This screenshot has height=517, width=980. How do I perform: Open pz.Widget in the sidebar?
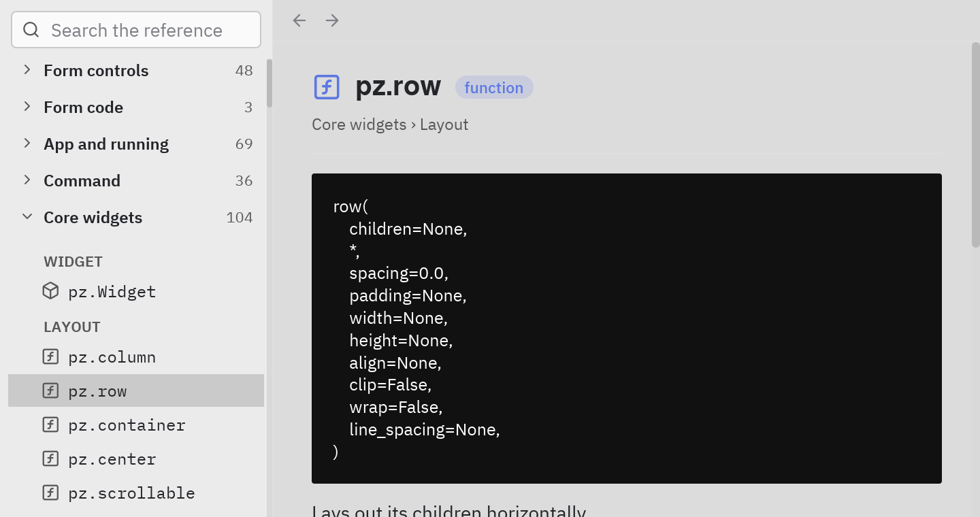coord(136,291)
